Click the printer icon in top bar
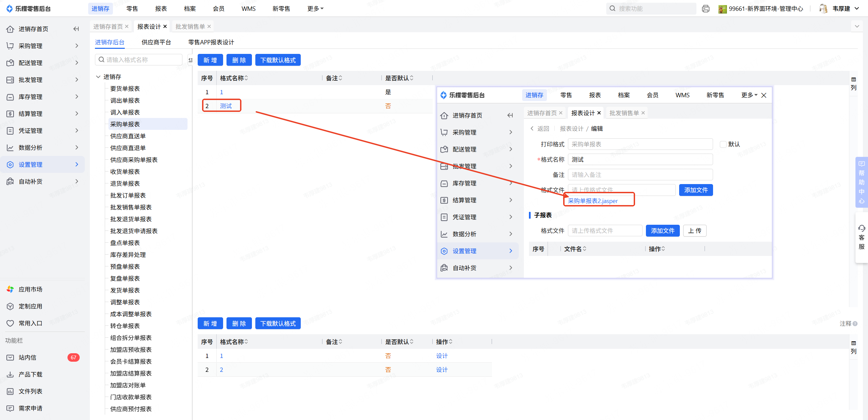The width and height of the screenshot is (868, 420). coord(706,8)
